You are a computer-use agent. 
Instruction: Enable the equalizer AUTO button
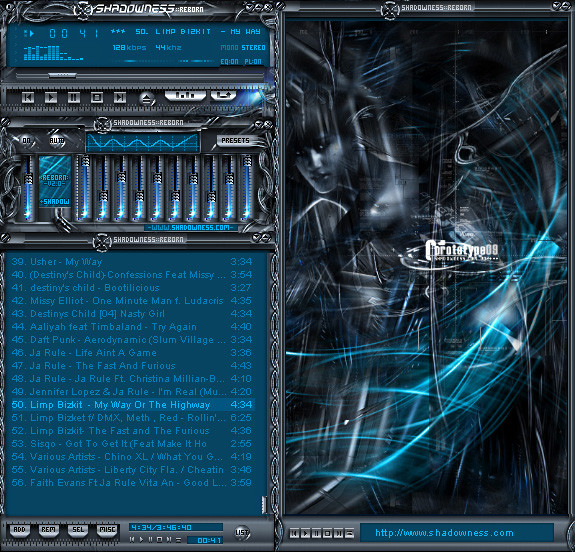pos(56,140)
